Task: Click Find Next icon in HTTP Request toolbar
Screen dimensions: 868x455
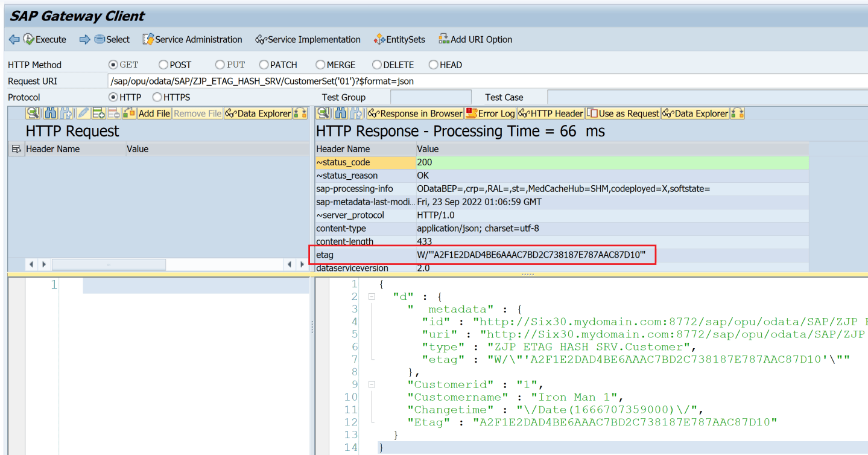Action: (x=66, y=113)
